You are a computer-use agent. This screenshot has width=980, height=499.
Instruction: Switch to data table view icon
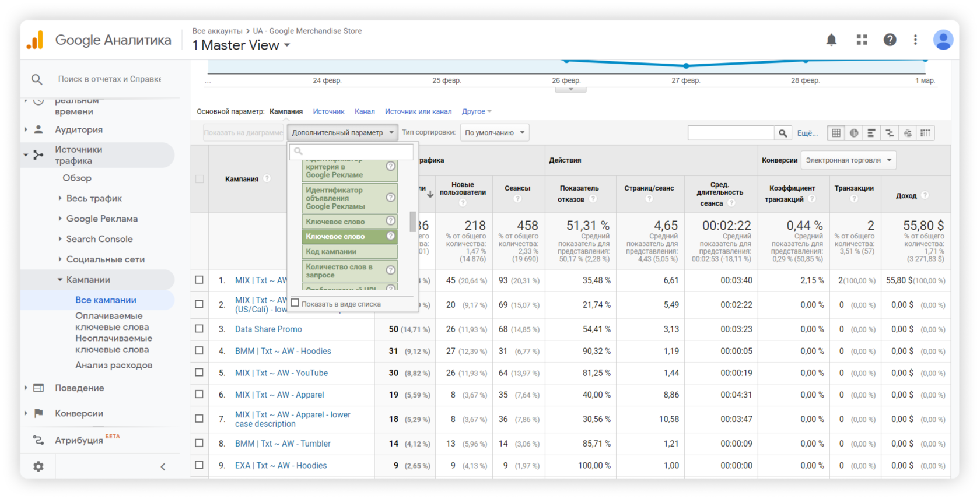click(836, 133)
